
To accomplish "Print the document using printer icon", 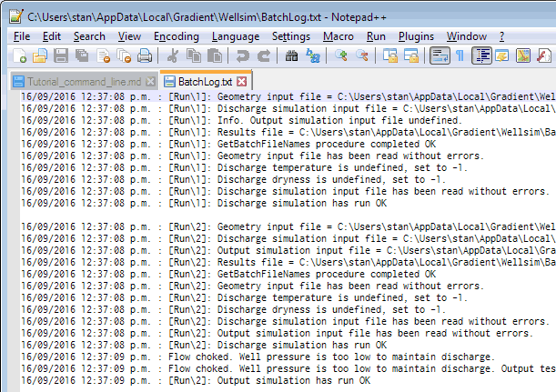I will pos(145,55).
